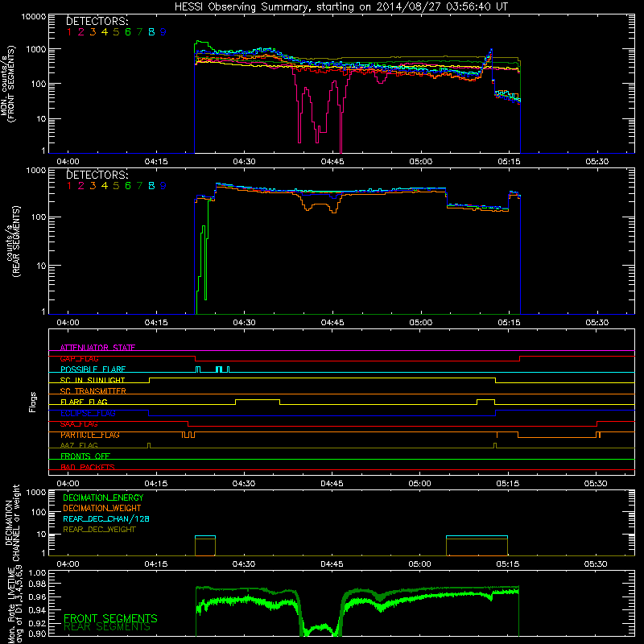Click the SC_TRANSMITTER flag label

(93, 391)
